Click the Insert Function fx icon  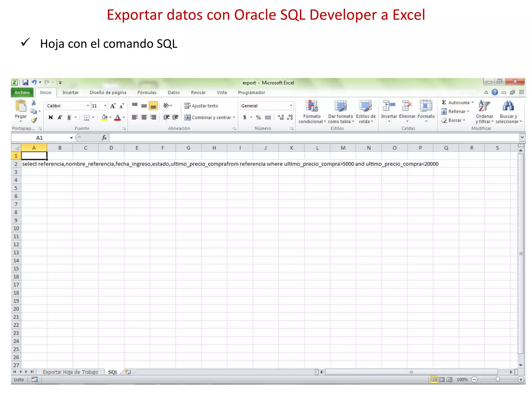[104, 138]
